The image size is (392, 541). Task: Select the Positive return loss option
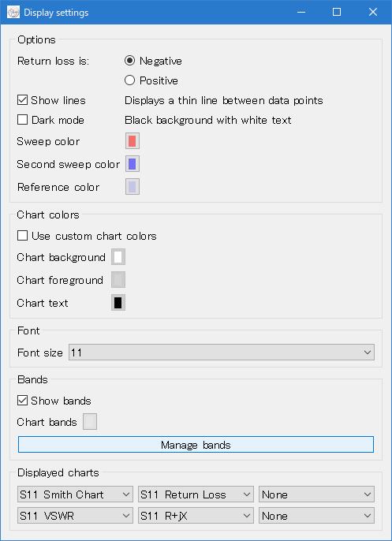click(x=129, y=80)
